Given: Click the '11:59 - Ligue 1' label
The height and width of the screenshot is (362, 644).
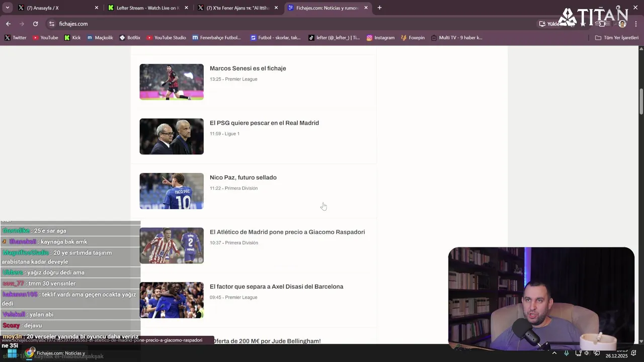Looking at the screenshot, I should pos(224,134).
